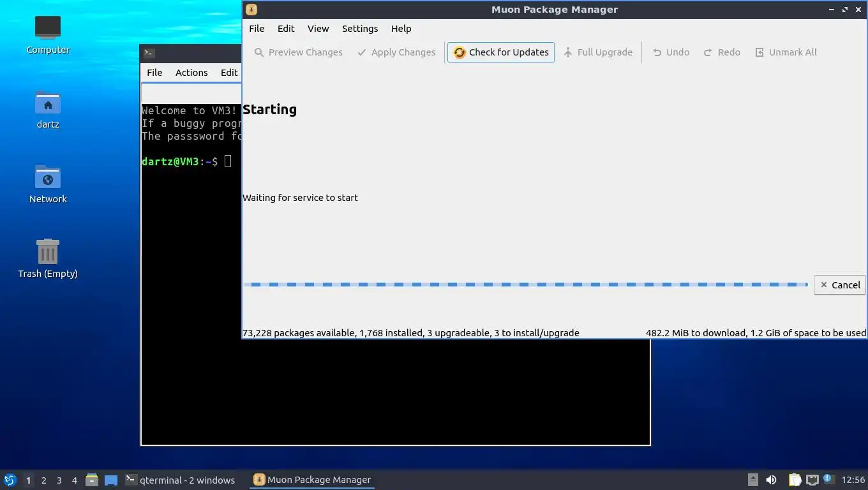Open the File menu in Muon
868x490 pixels.
click(257, 29)
